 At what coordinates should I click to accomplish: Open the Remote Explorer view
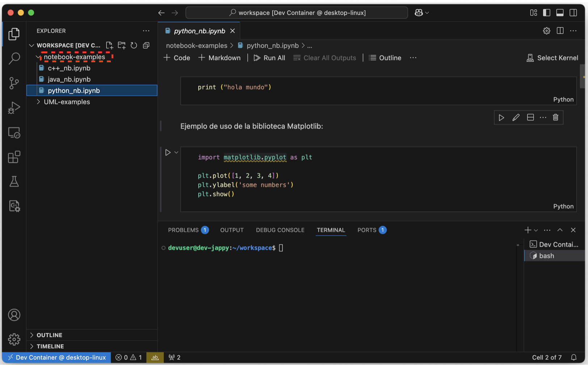click(x=14, y=133)
